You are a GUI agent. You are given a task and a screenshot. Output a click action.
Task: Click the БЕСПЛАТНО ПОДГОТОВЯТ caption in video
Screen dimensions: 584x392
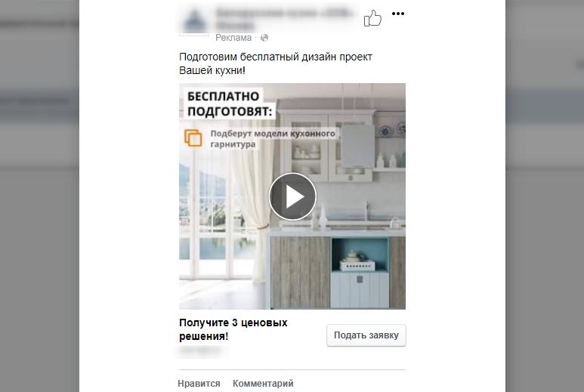(x=230, y=103)
